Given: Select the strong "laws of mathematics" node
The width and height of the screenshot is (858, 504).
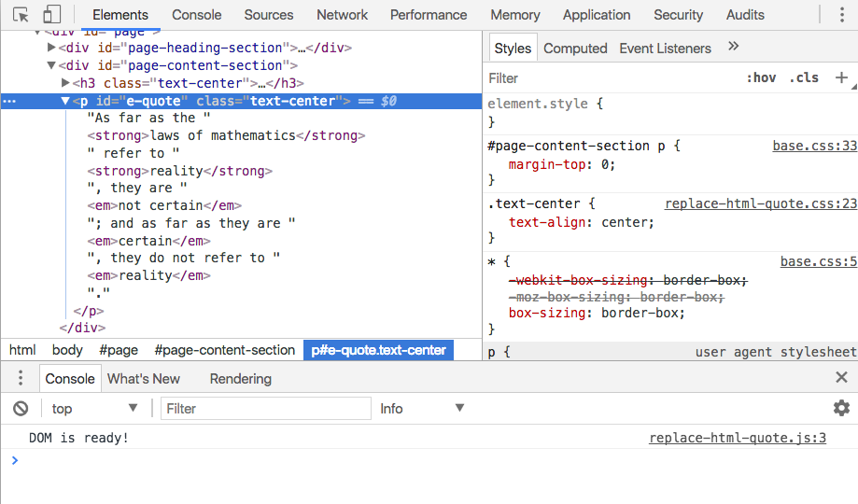Looking at the screenshot, I should (226, 135).
